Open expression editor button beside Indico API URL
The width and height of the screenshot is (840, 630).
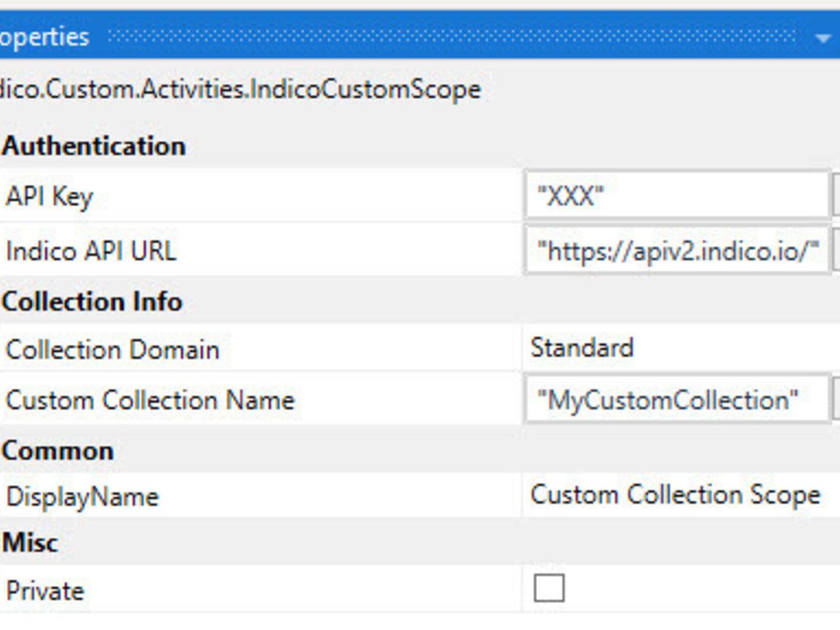[836, 249]
